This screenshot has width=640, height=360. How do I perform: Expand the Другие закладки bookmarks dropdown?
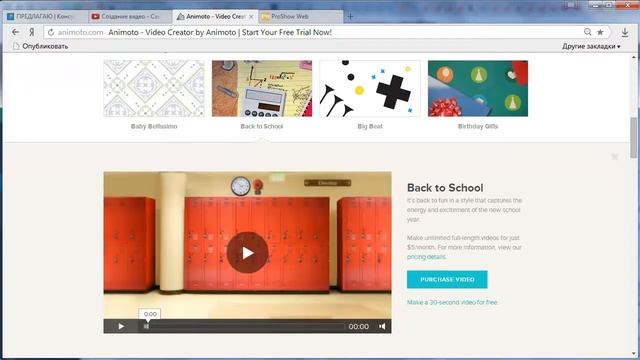[591, 46]
